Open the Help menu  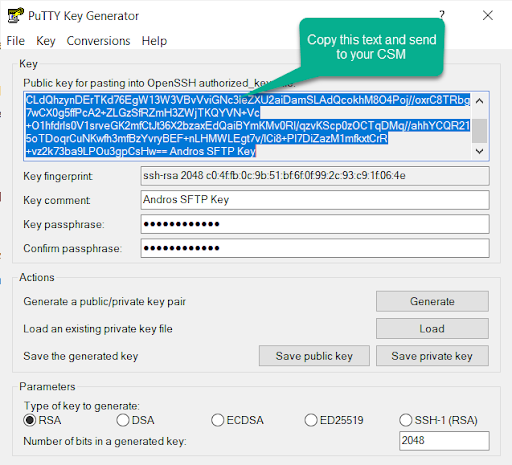tap(154, 41)
